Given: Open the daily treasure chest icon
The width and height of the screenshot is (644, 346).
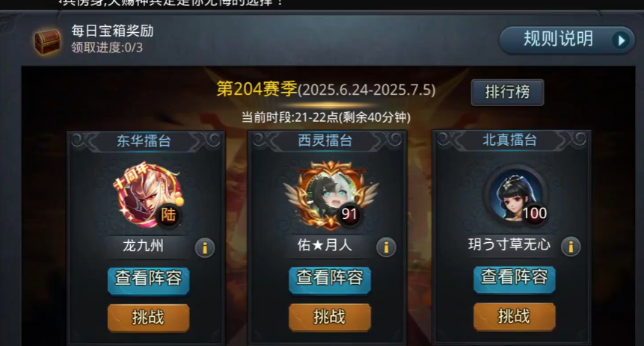Looking at the screenshot, I should pyautogui.click(x=47, y=40).
